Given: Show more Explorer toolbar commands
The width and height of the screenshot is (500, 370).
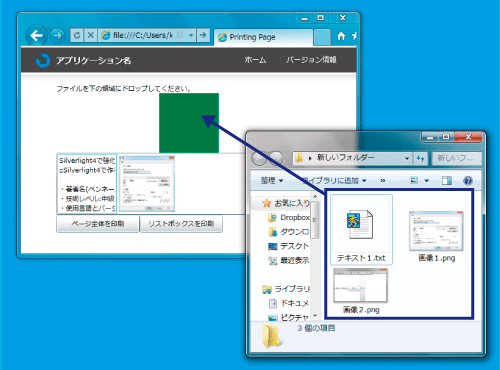Looking at the screenshot, I should pyautogui.click(x=383, y=181).
